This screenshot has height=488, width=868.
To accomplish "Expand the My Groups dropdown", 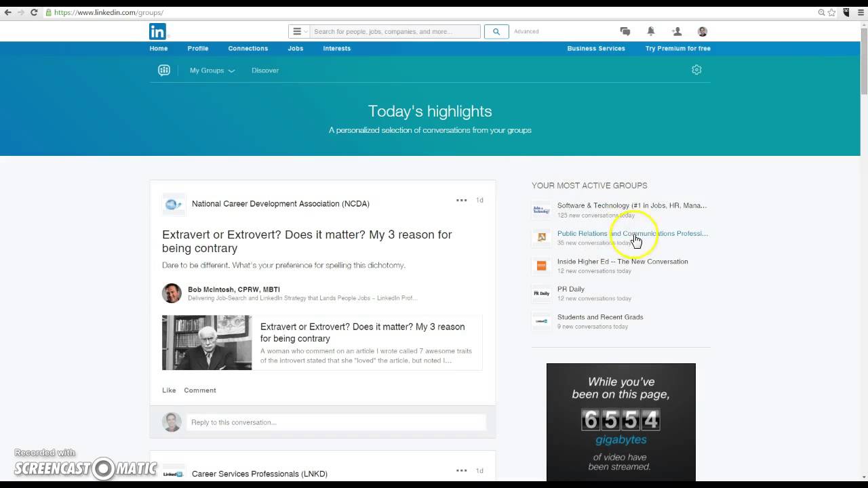I will [212, 70].
